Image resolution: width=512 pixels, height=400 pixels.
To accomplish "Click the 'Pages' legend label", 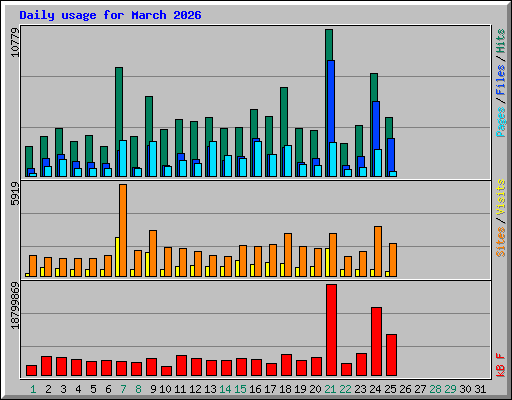I will (x=501, y=122).
